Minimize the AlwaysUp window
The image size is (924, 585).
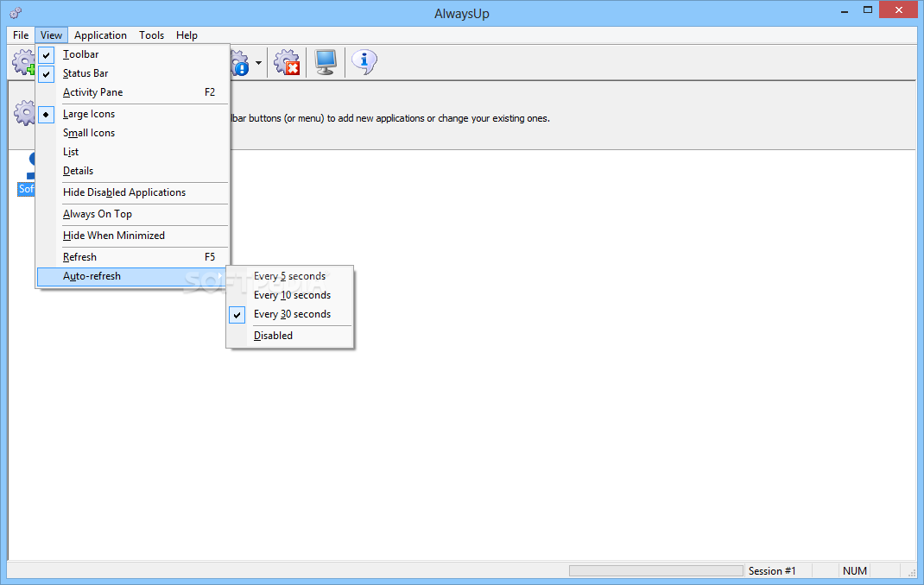(845, 10)
